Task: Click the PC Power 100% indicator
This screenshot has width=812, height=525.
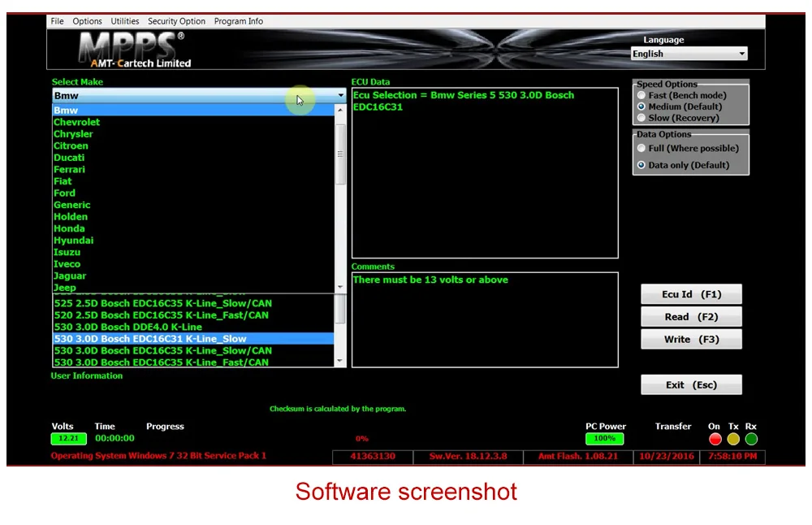Action: (604, 439)
